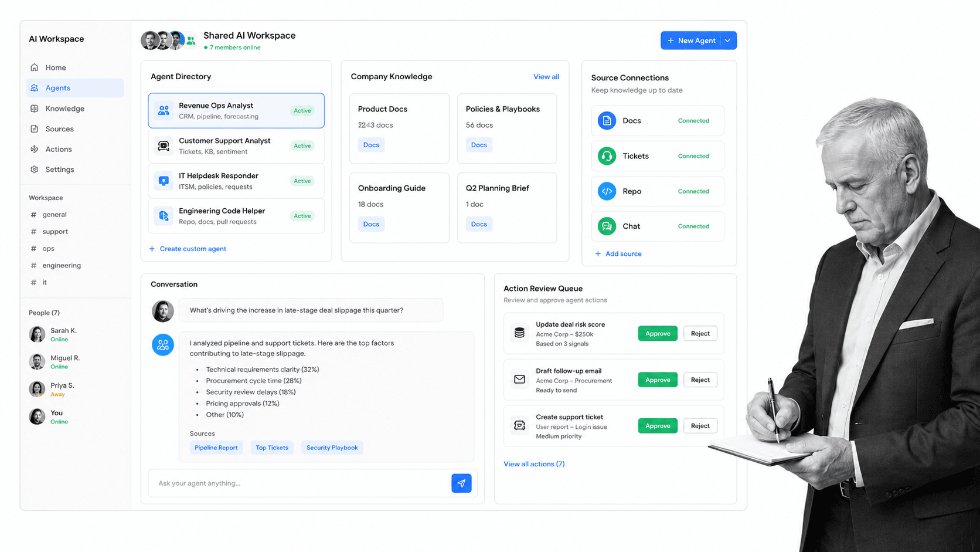Click Miguel R. in People list
This screenshot has height=552, width=980.
(x=56, y=362)
